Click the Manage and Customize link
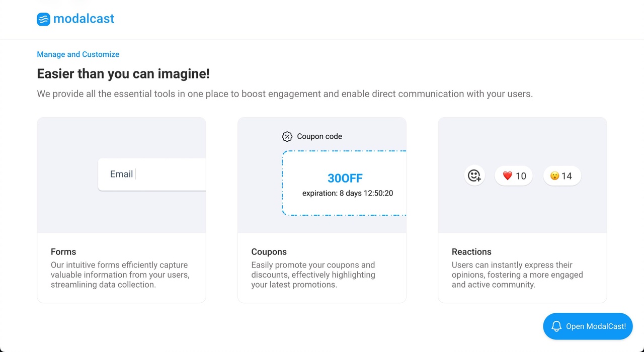Viewport: 644px width, 352px height. 78,54
